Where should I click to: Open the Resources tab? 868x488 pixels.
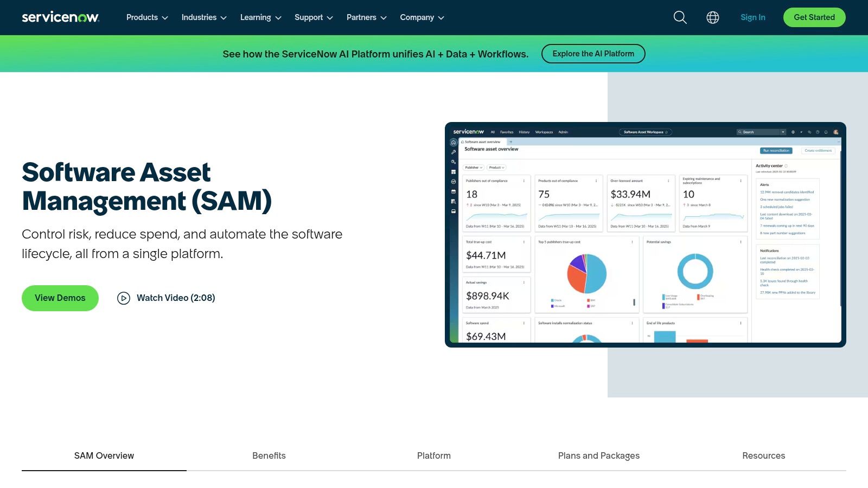(x=764, y=456)
